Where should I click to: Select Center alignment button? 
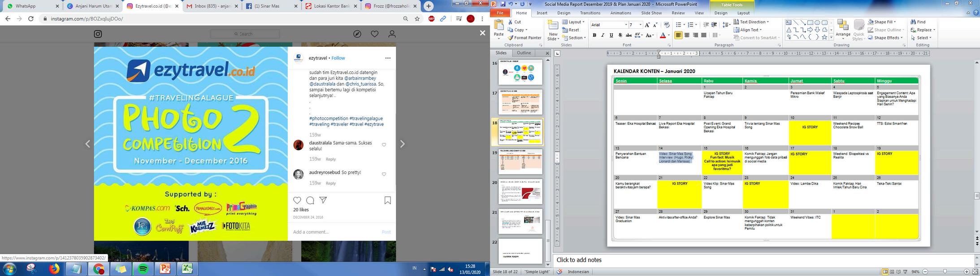(x=687, y=35)
